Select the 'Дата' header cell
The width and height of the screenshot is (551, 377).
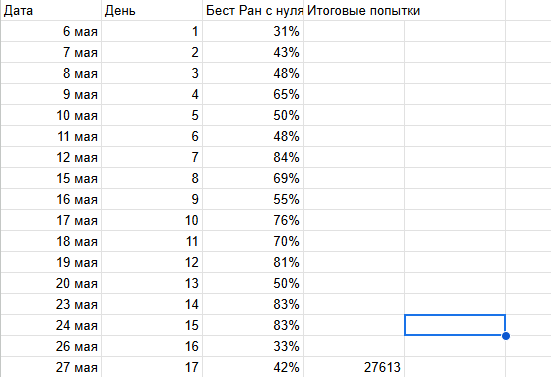click(51, 11)
